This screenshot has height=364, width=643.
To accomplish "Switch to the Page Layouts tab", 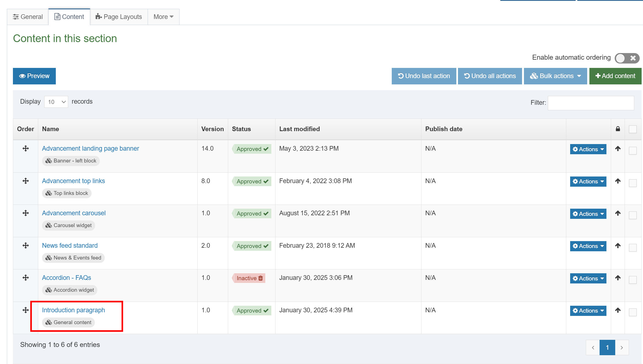I will click(119, 17).
